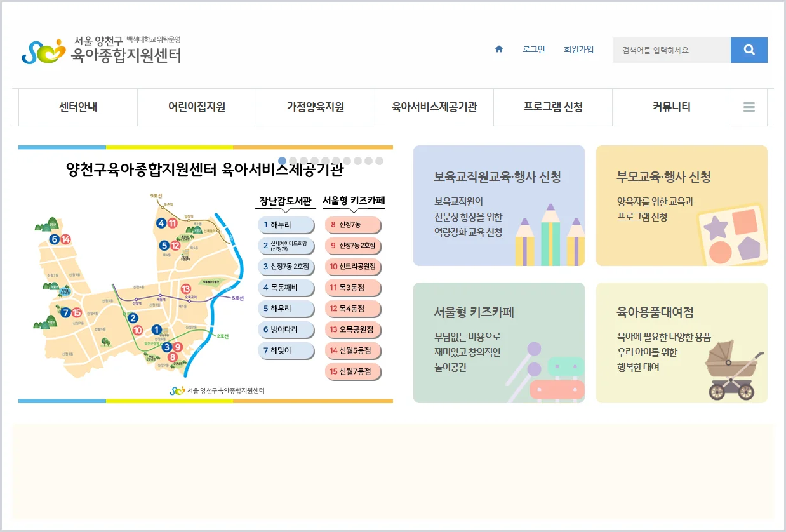The height and width of the screenshot is (532, 786).
Task: Select the third carousel indicator dot
Action: tap(303, 161)
